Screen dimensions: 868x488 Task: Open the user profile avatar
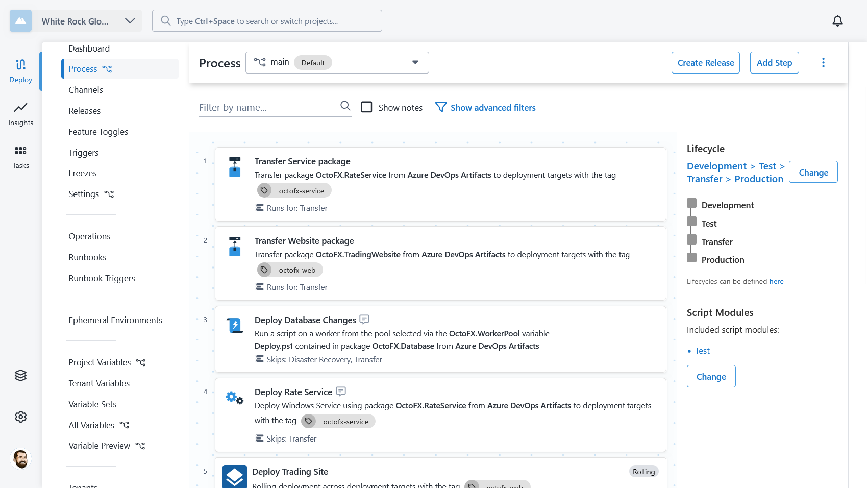[x=21, y=459]
